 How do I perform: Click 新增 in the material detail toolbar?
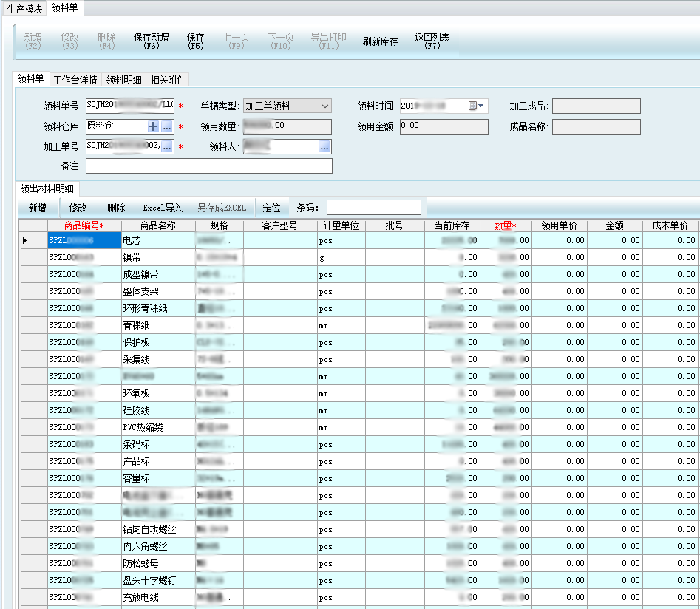click(x=37, y=208)
